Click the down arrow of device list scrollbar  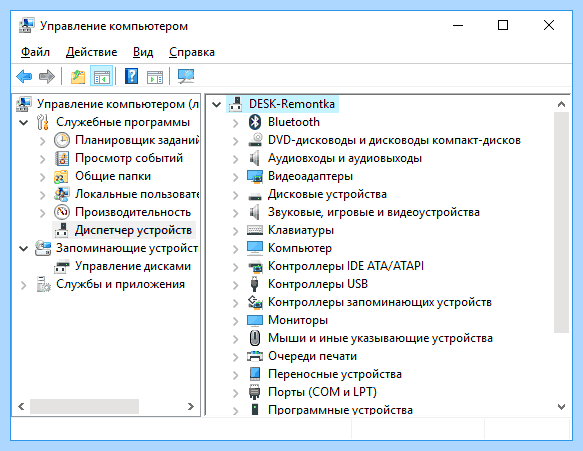561,406
